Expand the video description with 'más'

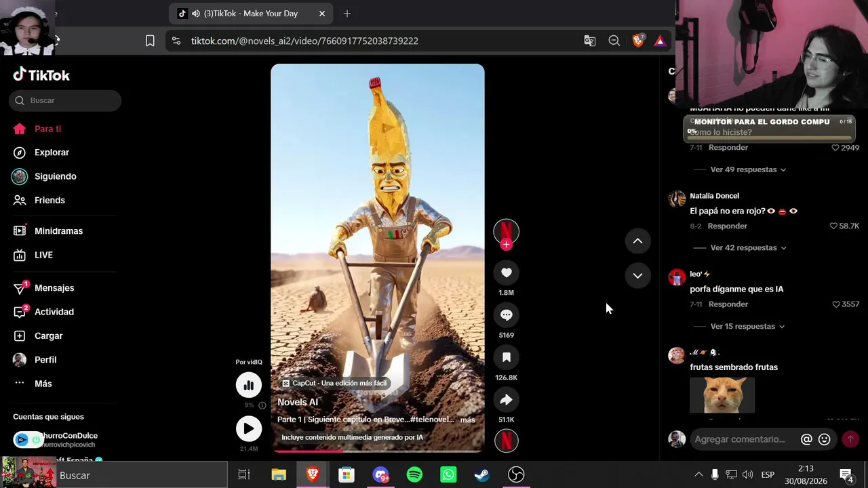tap(468, 420)
